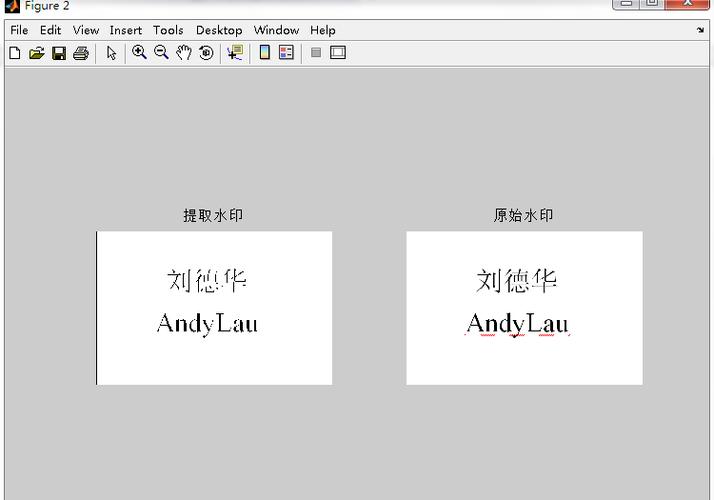Open the Help menu

point(323,30)
